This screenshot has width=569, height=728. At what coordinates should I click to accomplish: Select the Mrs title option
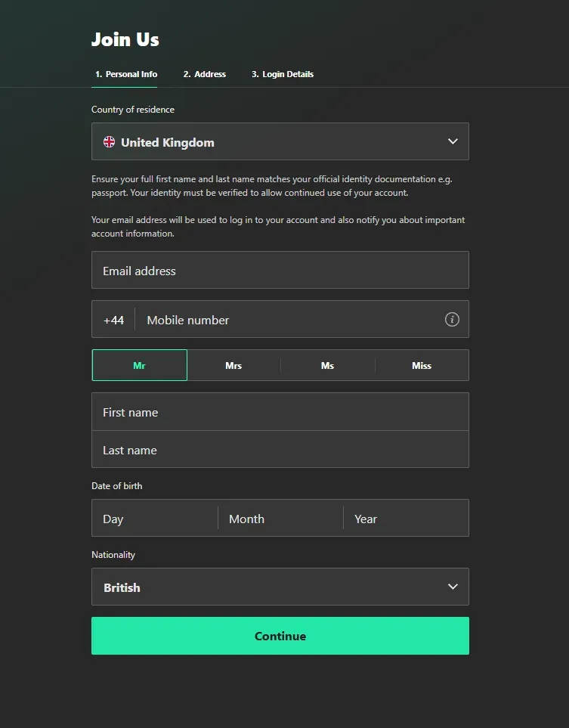(x=233, y=365)
